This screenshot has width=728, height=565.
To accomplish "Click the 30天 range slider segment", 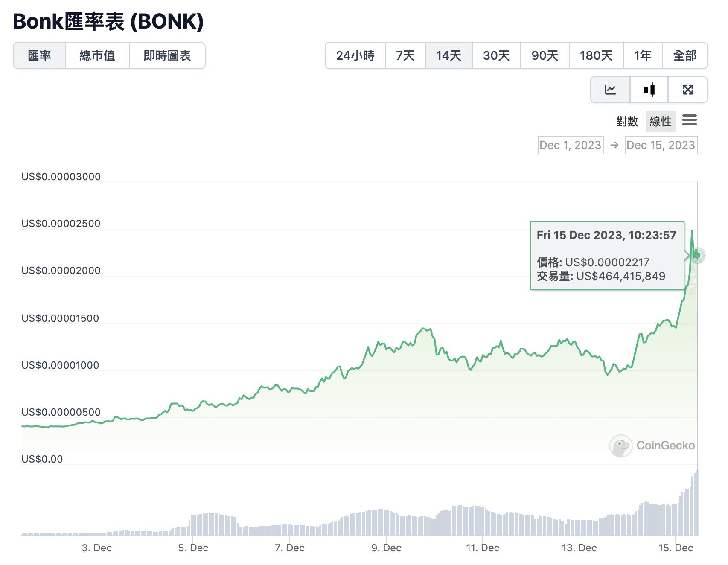I will [496, 55].
